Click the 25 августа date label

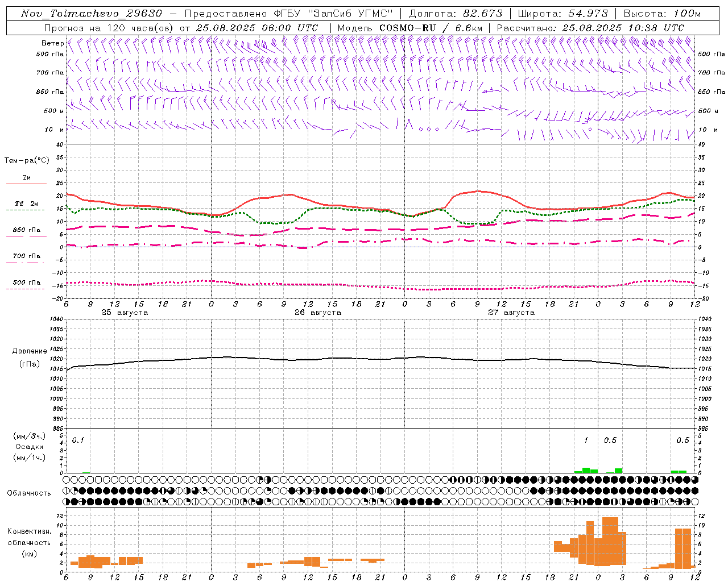click(x=125, y=313)
